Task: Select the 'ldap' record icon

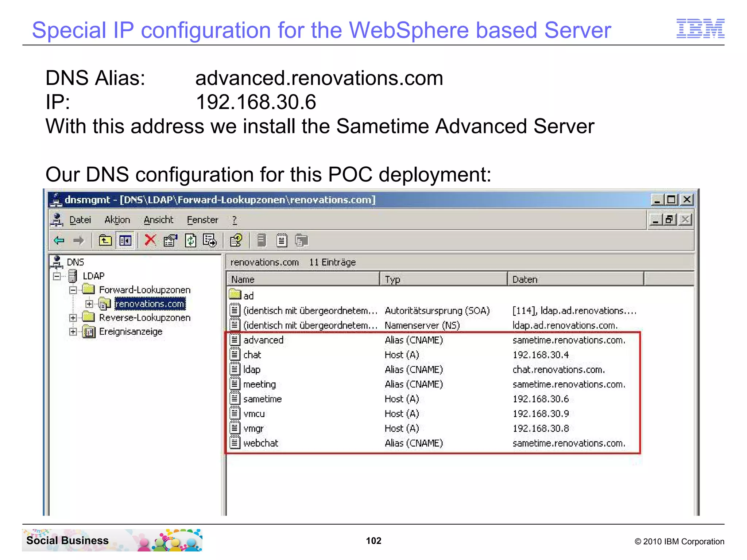Action: pos(235,369)
